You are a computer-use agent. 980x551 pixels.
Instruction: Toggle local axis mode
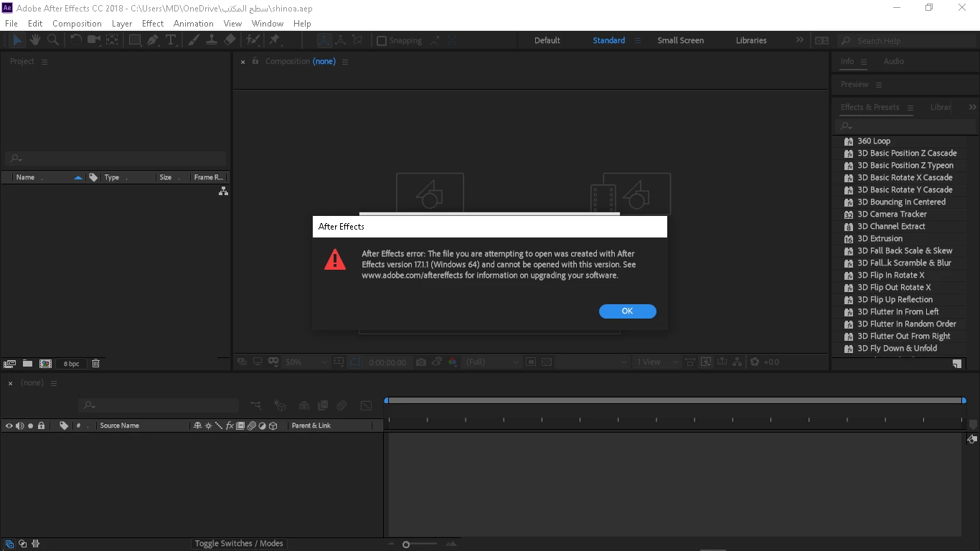[x=324, y=40]
